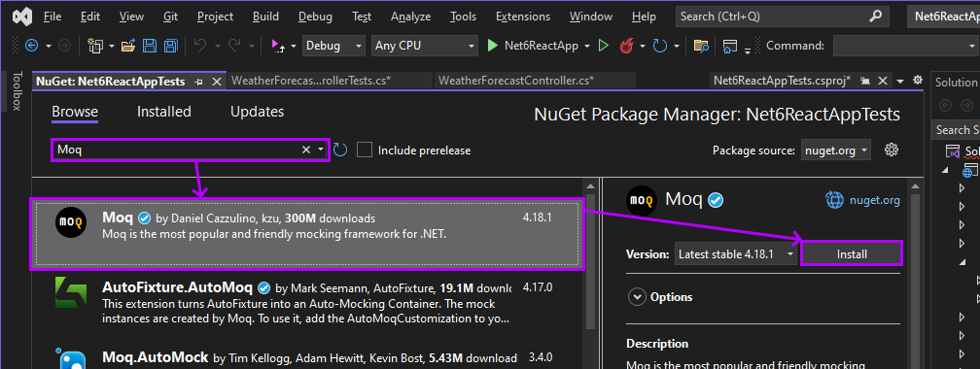980x369 pixels.
Task: Switch to the Installed tab
Action: tap(163, 112)
